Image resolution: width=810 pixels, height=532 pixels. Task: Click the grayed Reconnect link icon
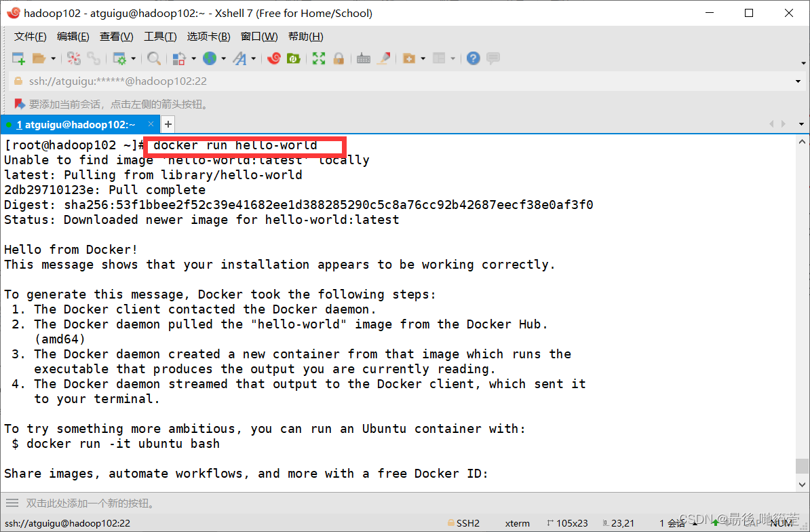94,58
